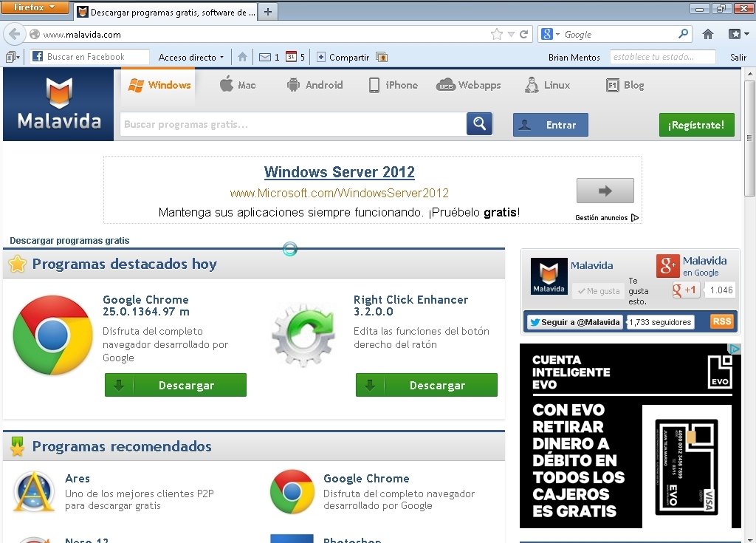This screenshot has height=543, width=756.
Task: Click the Facebook logo in toolbar
Action: (x=38, y=56)
